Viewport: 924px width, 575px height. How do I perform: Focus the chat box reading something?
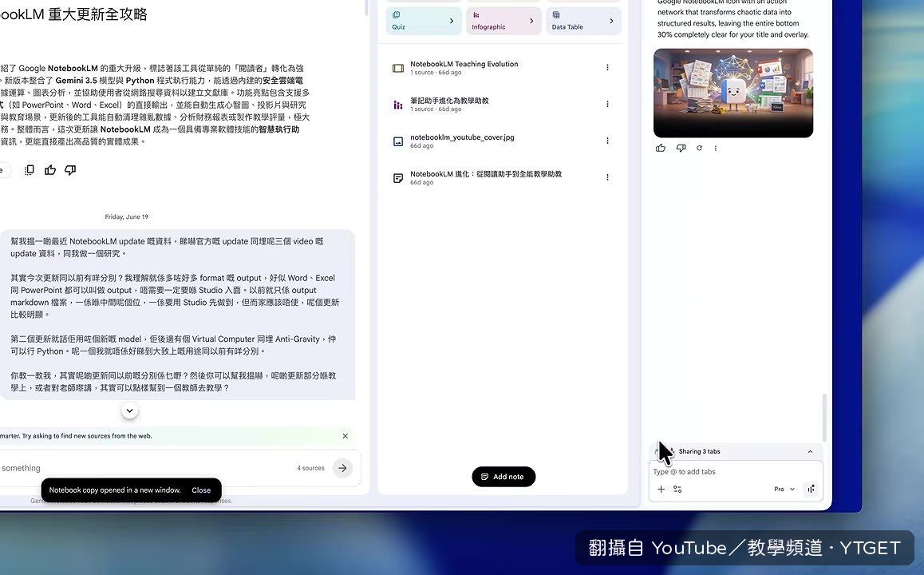click(x=148, y=468)
